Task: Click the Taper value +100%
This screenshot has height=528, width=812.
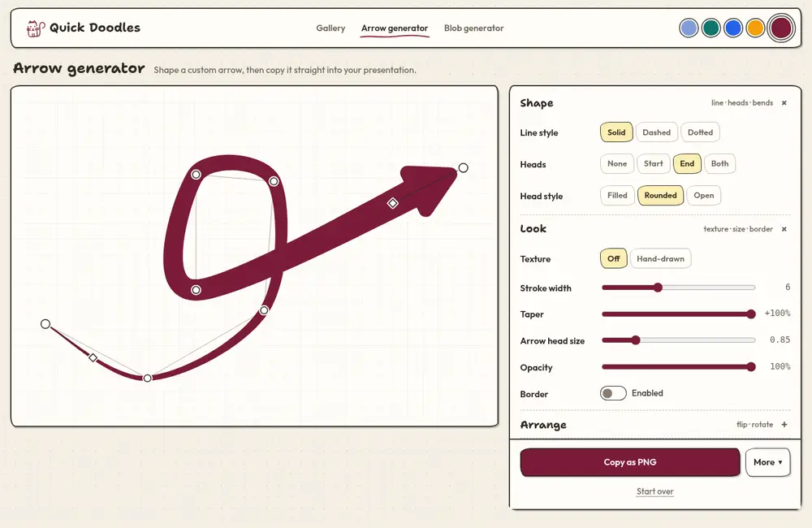Action: pos(777,313)
